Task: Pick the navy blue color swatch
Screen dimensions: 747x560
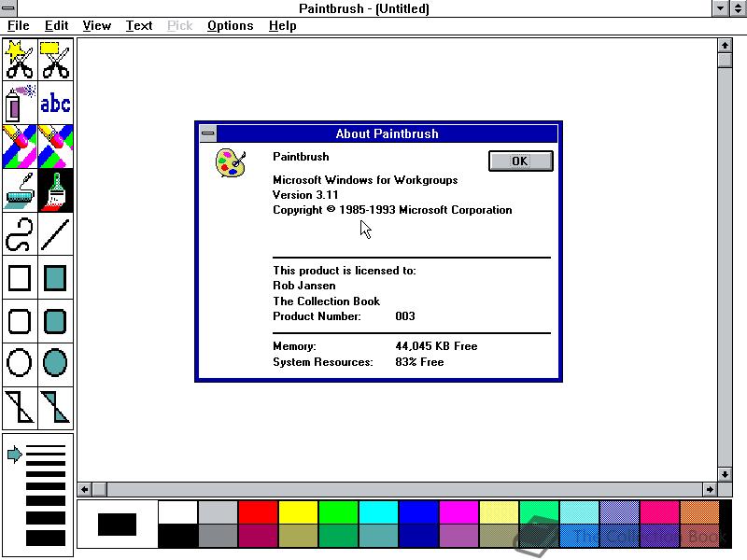Action: click(418, 536)
